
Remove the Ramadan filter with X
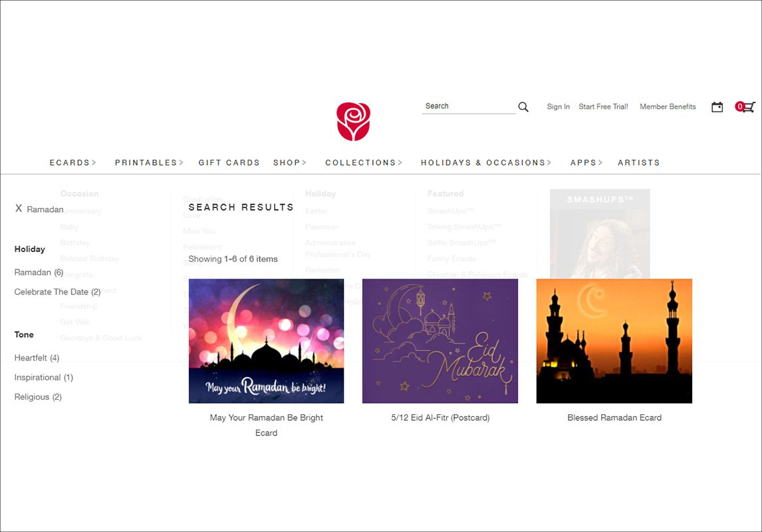(x=19, y=208)
